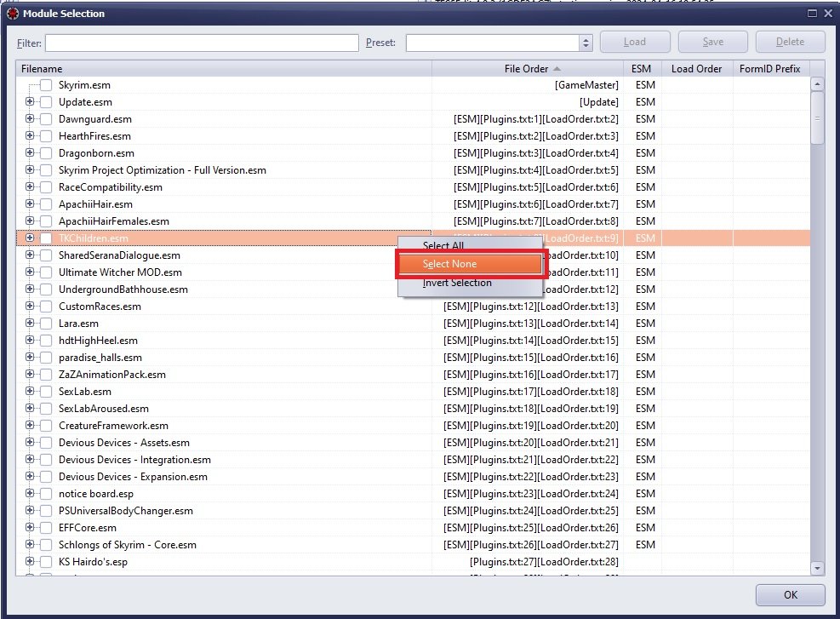The height and width of the screenshot is (619, 840).
Task: Enable the Dawnguard.esm checkbox
Action: point(46,119)
